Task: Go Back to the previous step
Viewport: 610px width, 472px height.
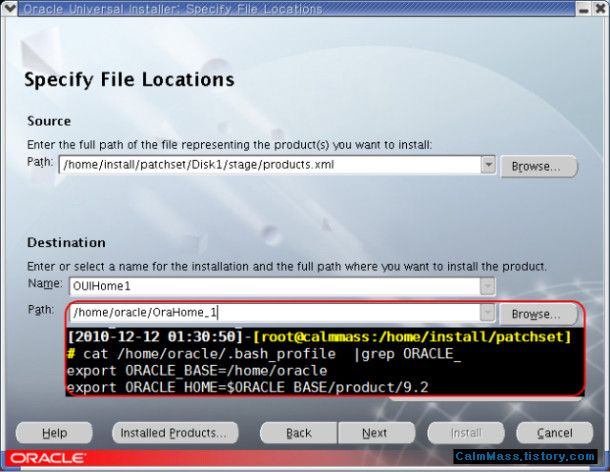Action: click(299, 433)
